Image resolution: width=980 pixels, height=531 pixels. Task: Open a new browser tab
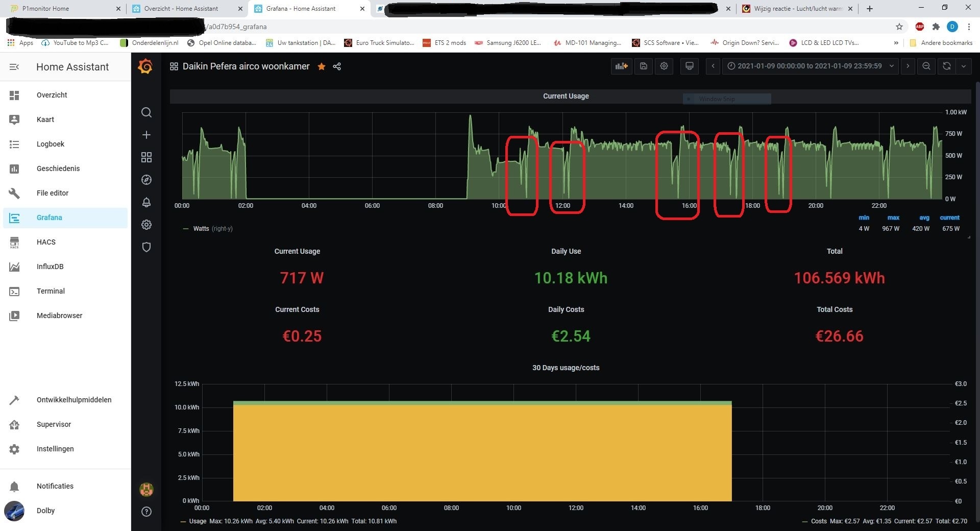tap(870, 9)
